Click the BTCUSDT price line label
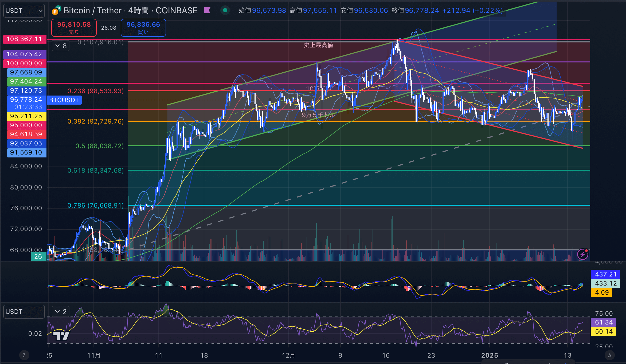 [64, 100]
